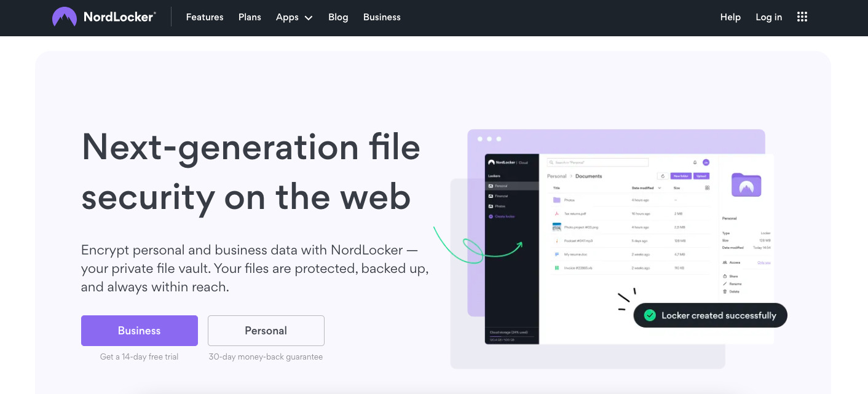Click the cloud storage usage bar
The image size is (868, 394).
pyautogui.click(x=511, y=336)
